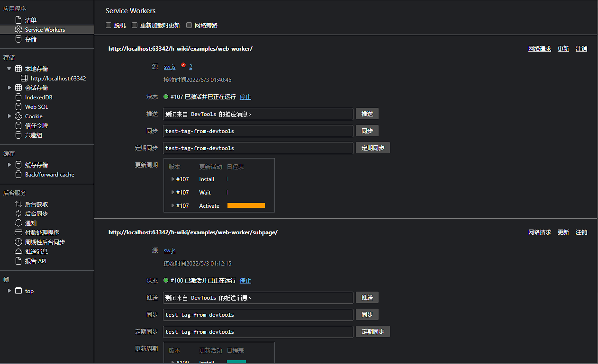Click 更新 link for web-worker/ scope

click(563, 48)
